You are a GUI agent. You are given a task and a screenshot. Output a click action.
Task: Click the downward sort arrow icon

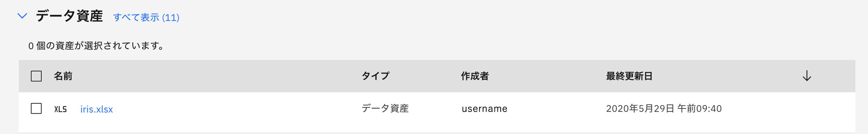tap(807, 76)
